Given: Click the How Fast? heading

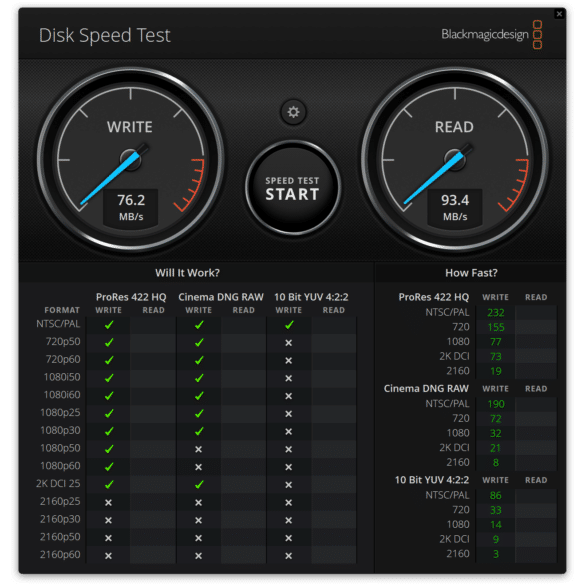Looking at the screenshot, I should coord(471,273).
